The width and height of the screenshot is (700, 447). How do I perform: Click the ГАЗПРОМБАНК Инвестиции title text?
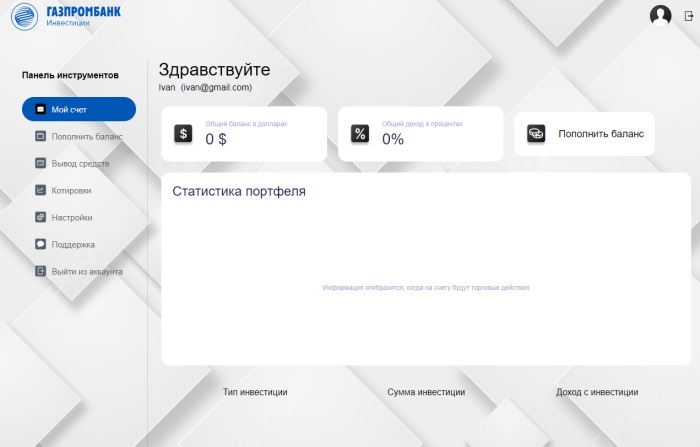pyautogui.click(x=83, y=15)
